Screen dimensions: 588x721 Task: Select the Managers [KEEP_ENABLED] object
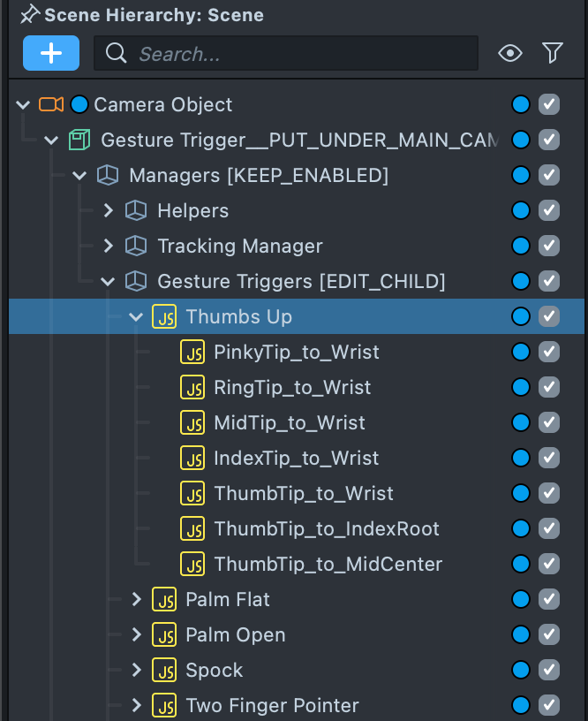(x=258, y=175)
